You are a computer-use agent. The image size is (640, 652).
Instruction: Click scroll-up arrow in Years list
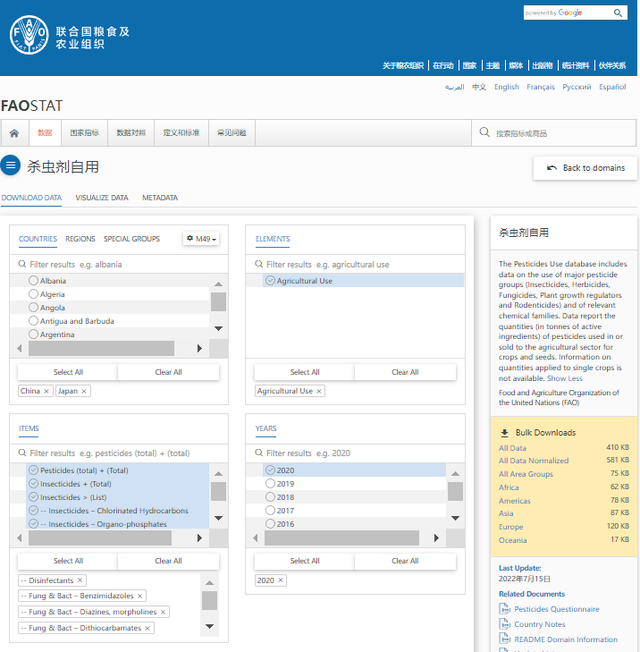(x=455, y=474)
